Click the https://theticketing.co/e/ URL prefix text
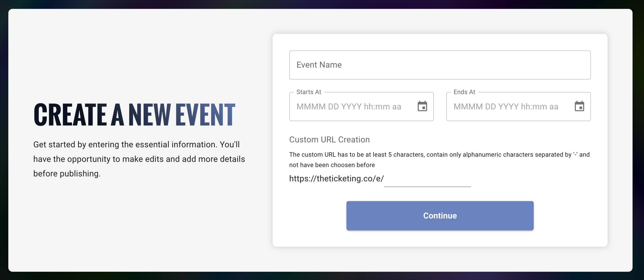Viewport: 644px width, 280px height. (336, 179)
